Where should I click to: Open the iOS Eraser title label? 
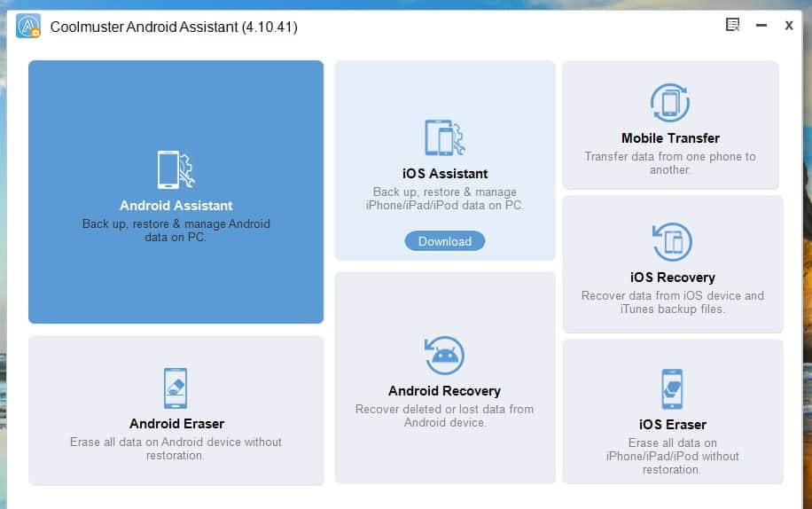(672, 425)
